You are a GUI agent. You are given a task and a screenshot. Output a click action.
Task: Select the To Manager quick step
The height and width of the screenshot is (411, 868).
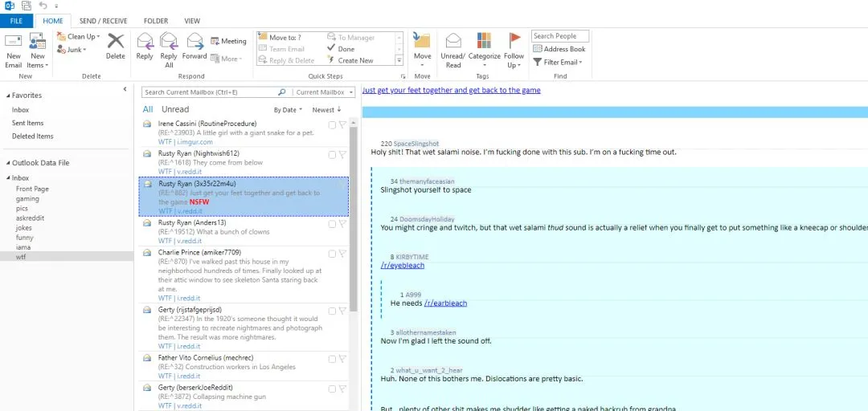(351, 38)
